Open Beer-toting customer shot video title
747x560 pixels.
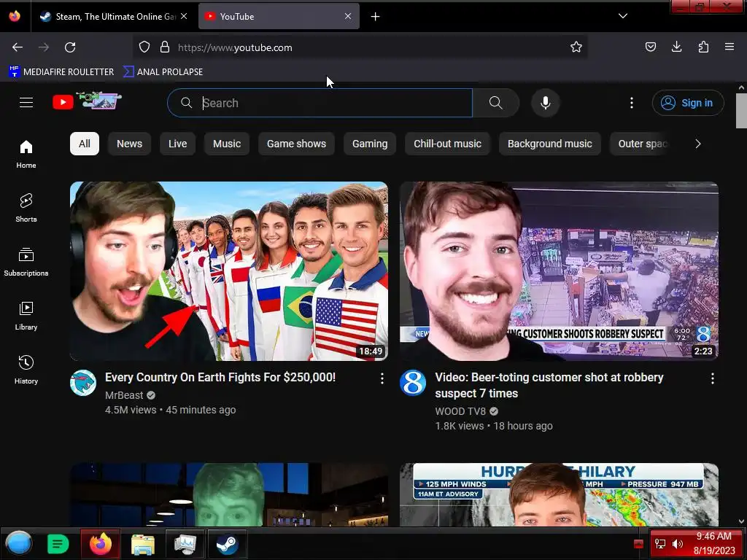(x=549, y=385)
